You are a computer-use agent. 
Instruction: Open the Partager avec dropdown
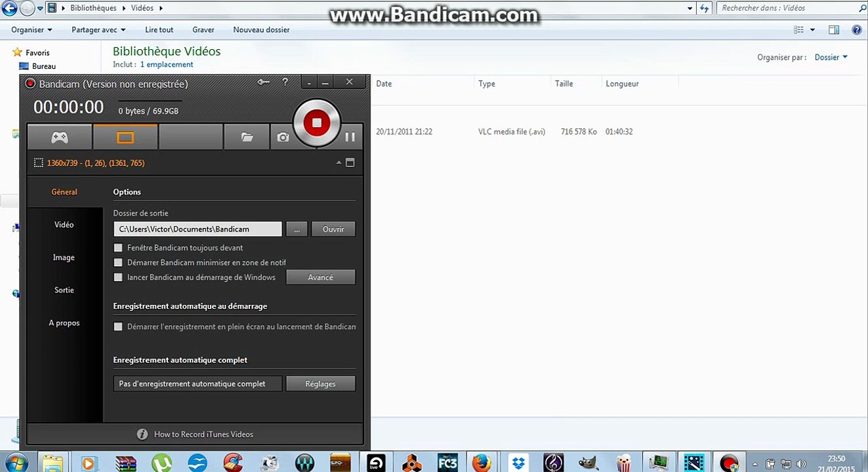point(98,29)
